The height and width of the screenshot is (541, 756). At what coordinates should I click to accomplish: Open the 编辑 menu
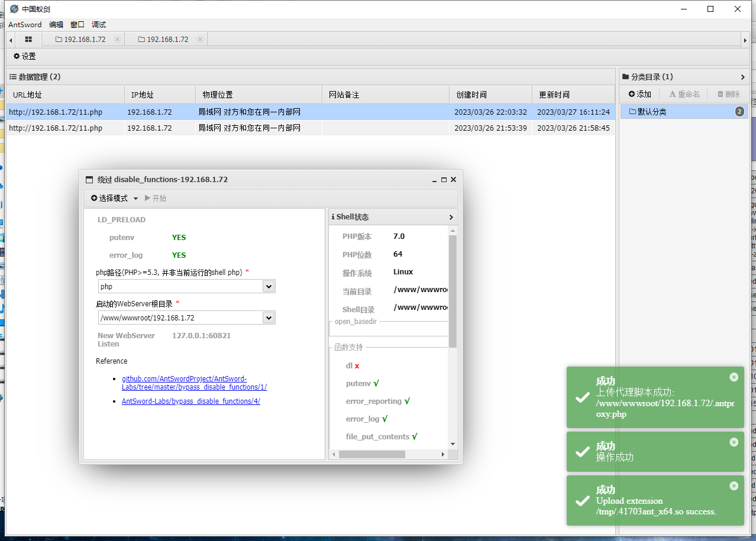(x=56, y=25)
